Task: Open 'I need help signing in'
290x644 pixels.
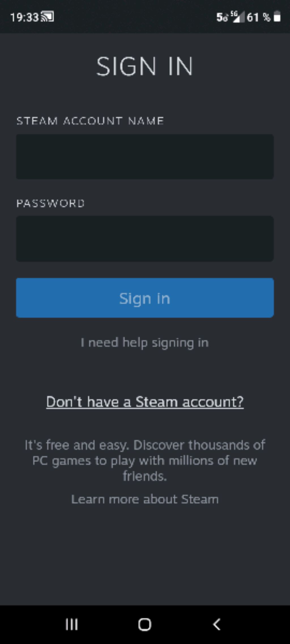Action: 145,343
